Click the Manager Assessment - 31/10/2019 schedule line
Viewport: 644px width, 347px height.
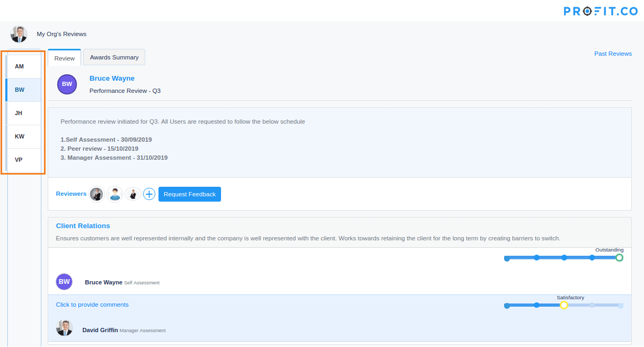click(114, 158)
